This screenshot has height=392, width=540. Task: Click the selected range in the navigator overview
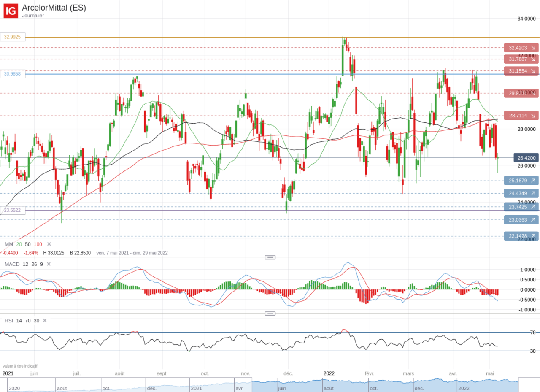coord(385,385)
